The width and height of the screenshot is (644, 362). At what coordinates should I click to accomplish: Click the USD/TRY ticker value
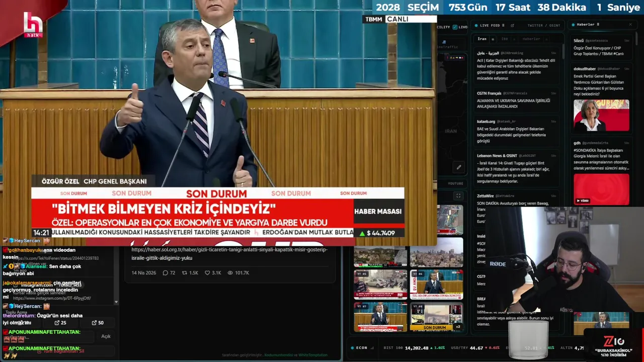click(477, 347)
